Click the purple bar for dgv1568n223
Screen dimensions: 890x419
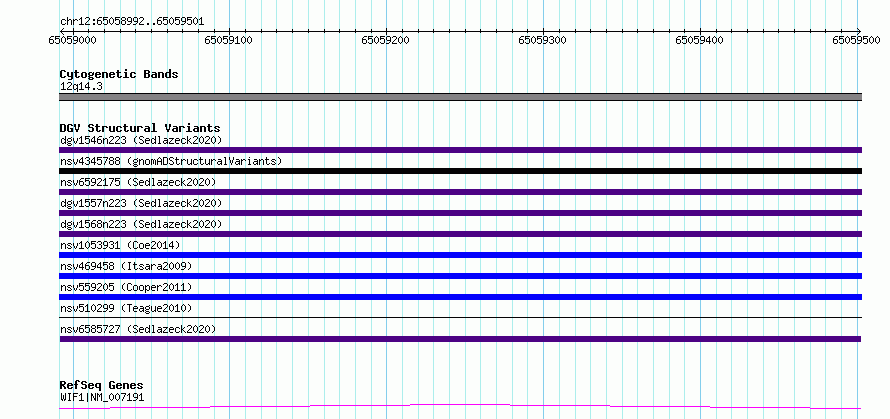pos(460,234)
